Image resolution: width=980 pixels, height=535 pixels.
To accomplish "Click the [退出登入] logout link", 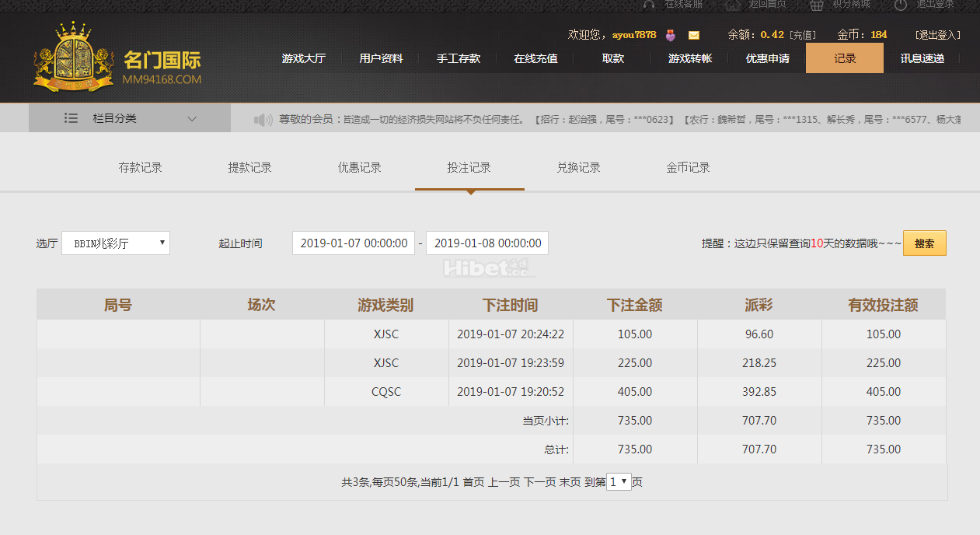I will click(937, 35).
